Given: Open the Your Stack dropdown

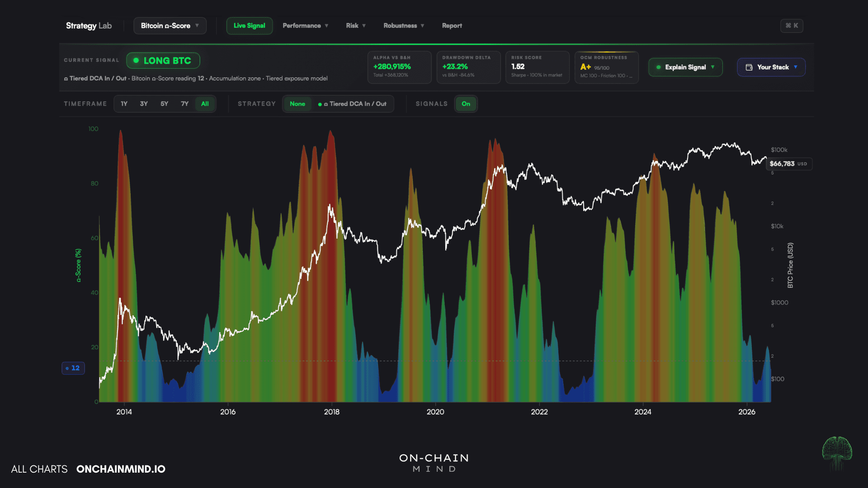Looking at the screenshot, I should point(771,67).
